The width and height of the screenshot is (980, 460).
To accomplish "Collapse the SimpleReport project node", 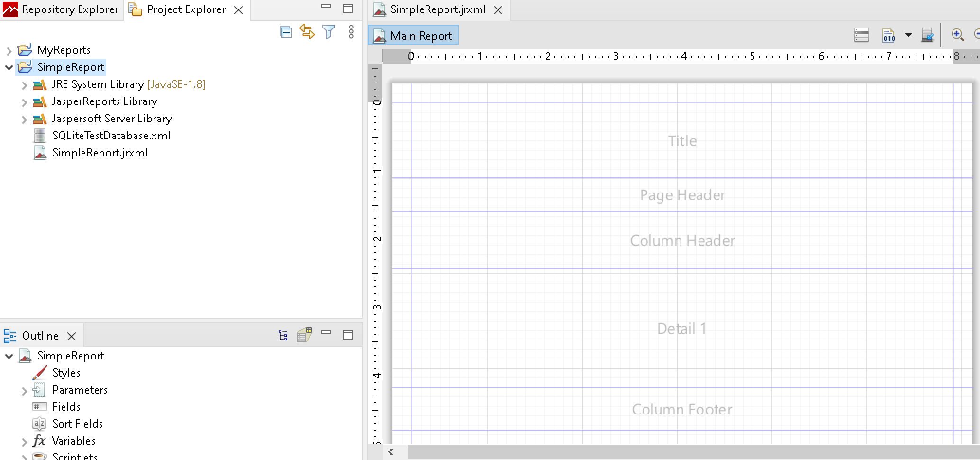I will click(x=9, y=67).
